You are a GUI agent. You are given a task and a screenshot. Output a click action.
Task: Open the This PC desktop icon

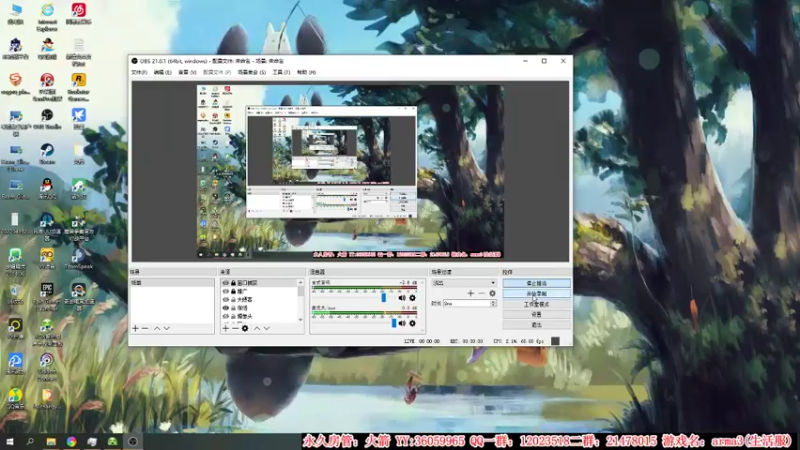coord(15,13)
